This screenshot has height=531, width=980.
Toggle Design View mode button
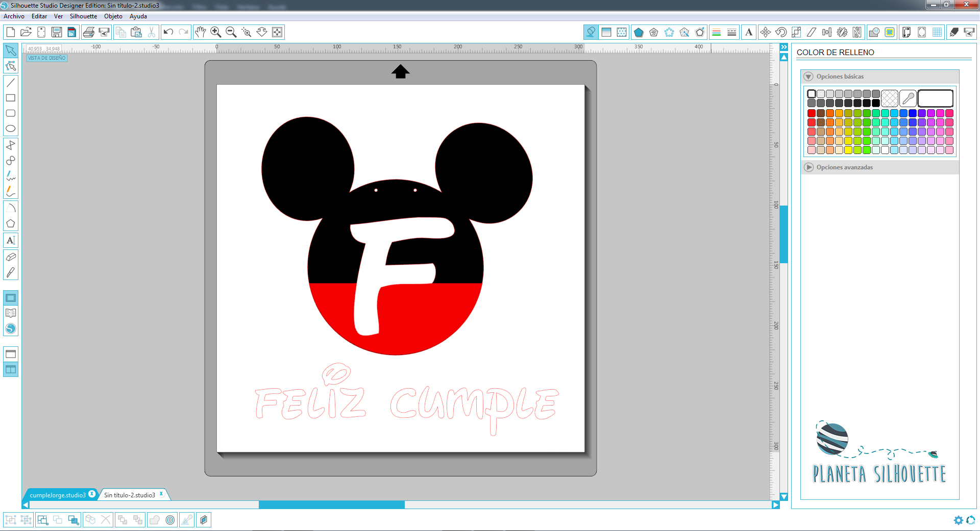[x=11, y=298]
